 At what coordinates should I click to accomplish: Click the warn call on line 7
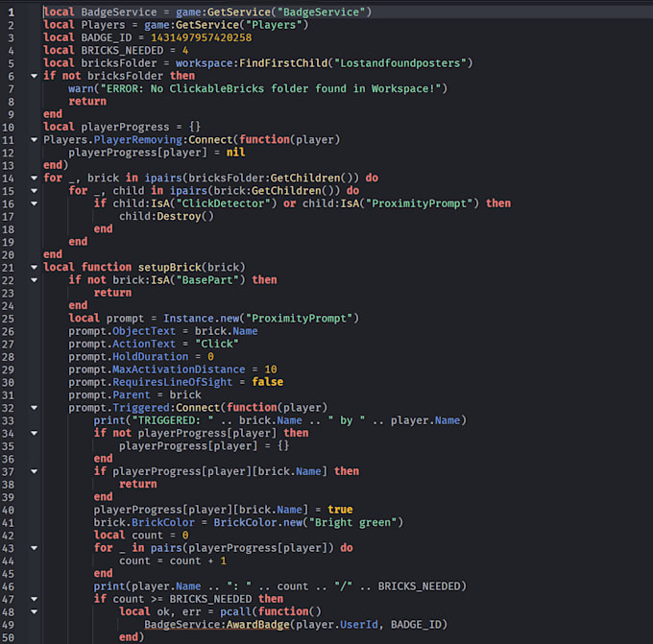82,88
